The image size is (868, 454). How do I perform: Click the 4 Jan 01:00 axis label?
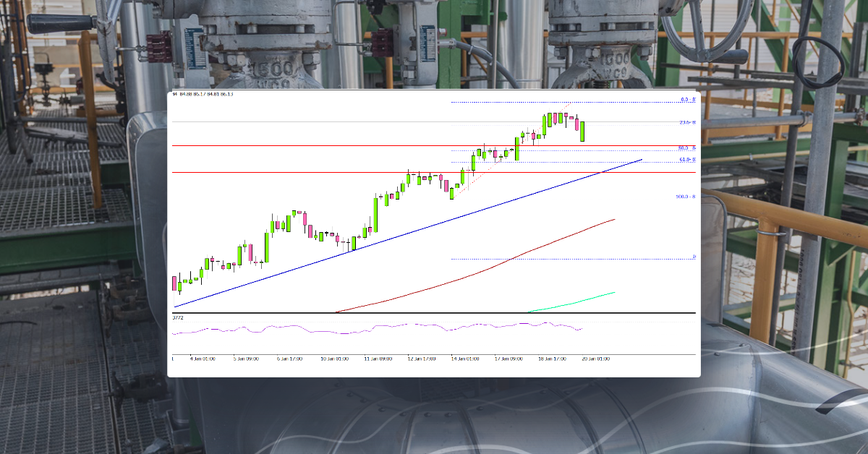pyautogui.click(x=205, y=356)
